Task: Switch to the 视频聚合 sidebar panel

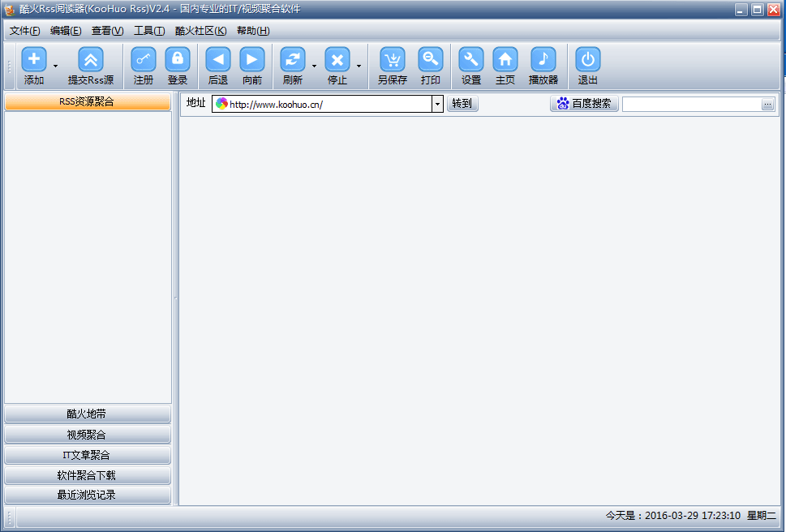Action: coord(87,435)
